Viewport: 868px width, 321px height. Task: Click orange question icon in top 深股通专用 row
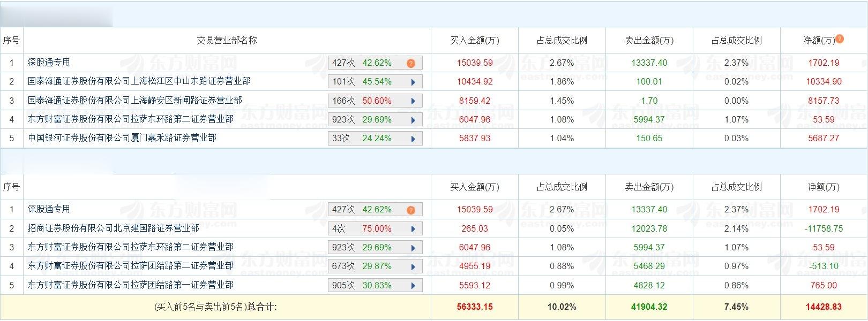pos(410,63)
